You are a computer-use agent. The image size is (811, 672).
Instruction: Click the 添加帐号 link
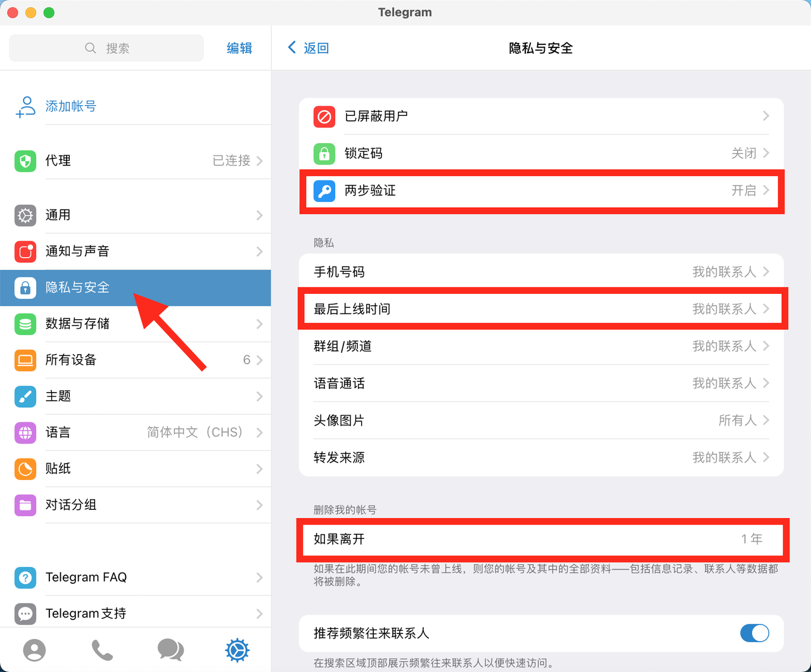(x=71, y=106)
